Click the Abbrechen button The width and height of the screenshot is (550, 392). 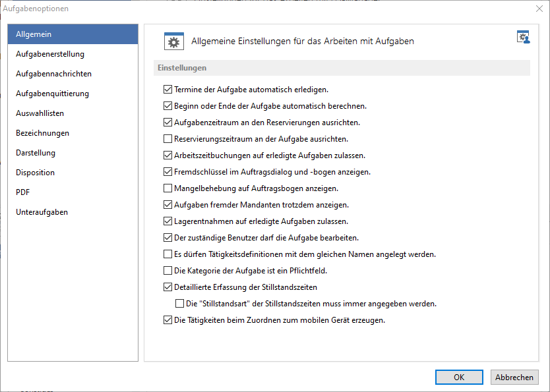(x=514, y=378)
